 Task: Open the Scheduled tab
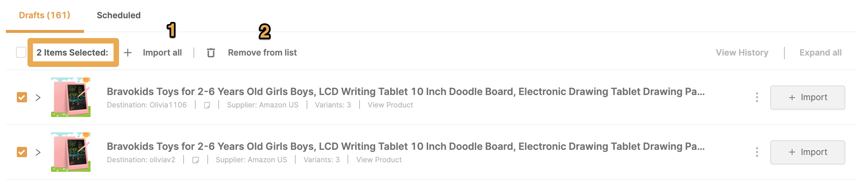[x=119, y=15]
